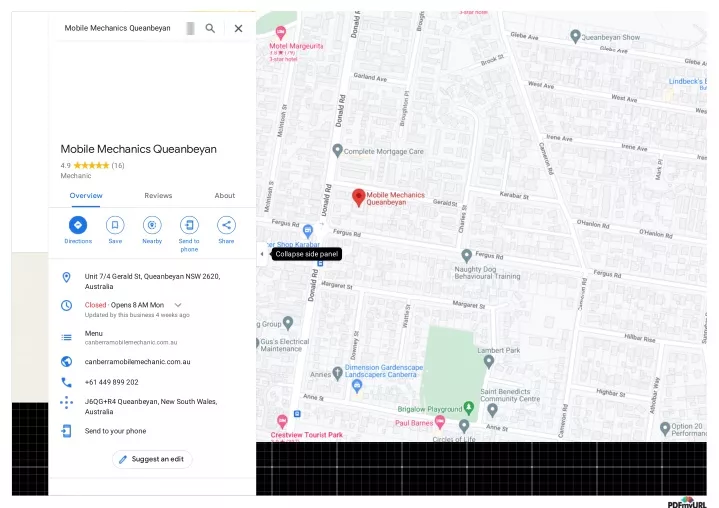Click the Circles of Life marker
Viewport: 719px width, 508px height.
(x=464, y=426)
